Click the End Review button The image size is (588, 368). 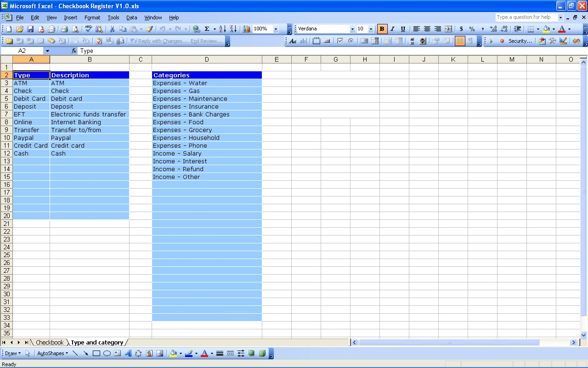point(206,41)
